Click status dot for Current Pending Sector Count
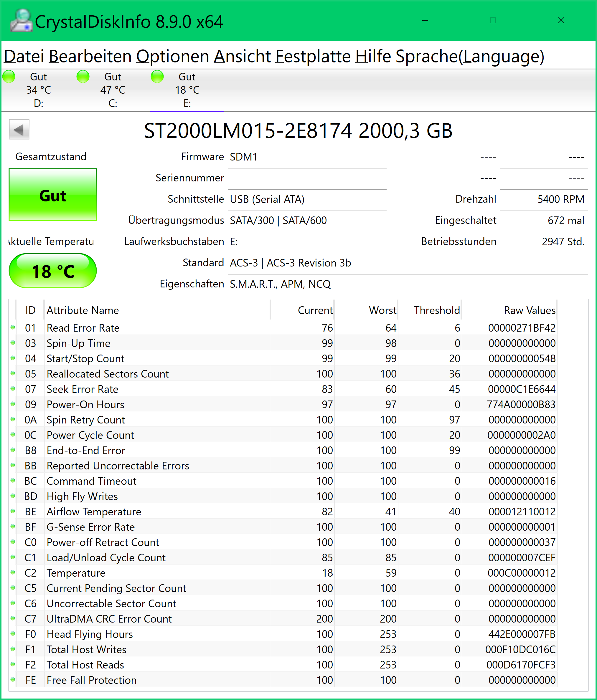 coord(13,588)
